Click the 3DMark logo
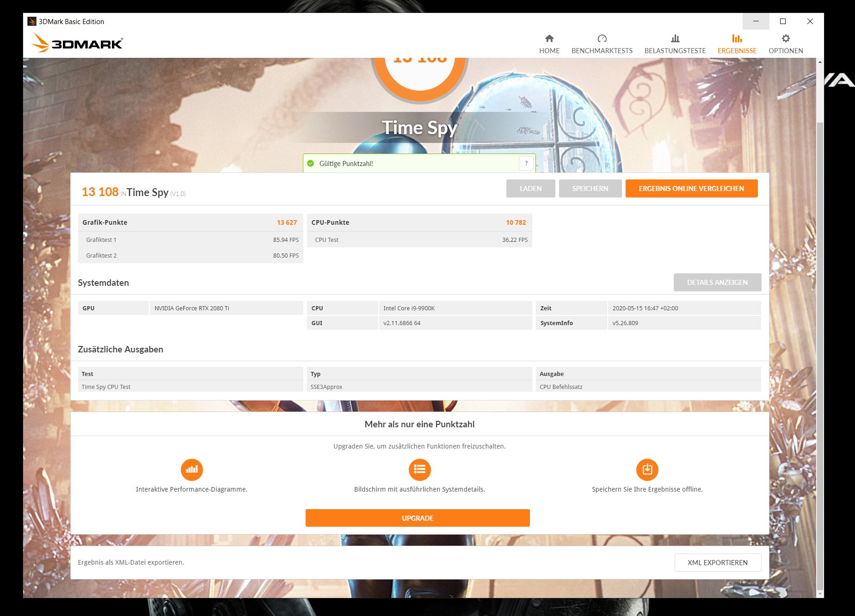 pos(77,43)
